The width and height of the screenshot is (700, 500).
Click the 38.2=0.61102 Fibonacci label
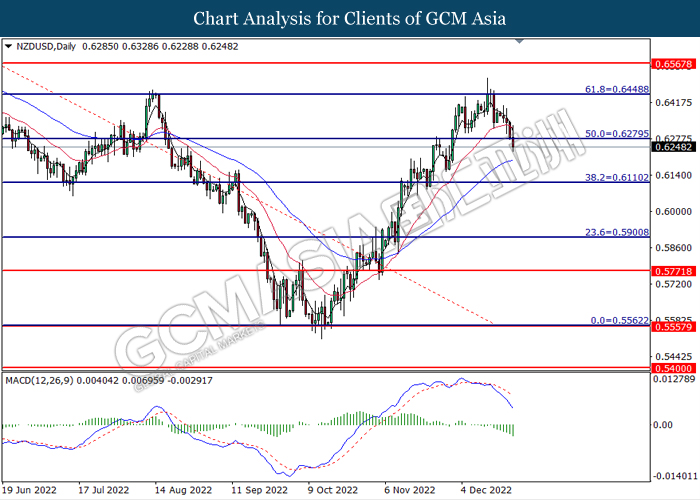[617, 177]
